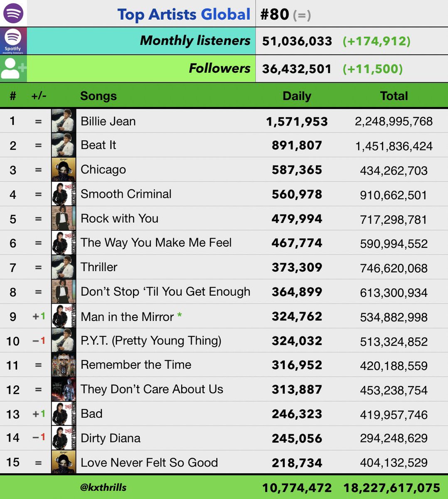Open the Man in the Mirror cover thumbnail
The image size is (448, 499).
click(x=64, y=316)
